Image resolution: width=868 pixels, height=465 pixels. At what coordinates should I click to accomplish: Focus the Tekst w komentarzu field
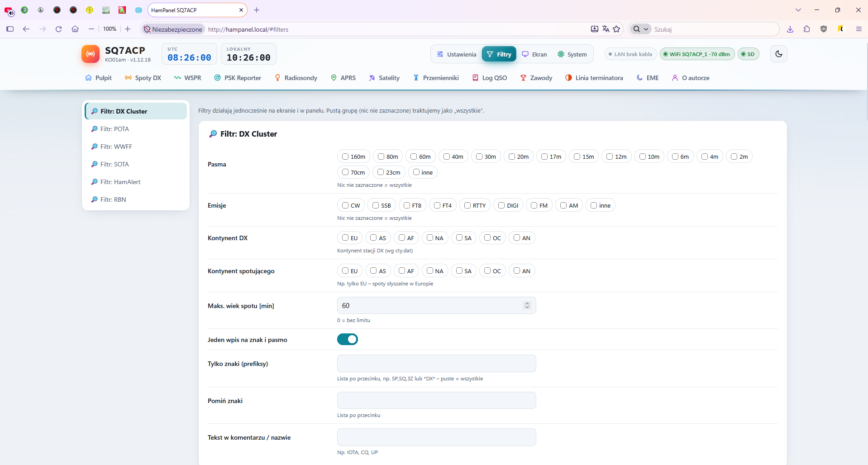pyautogui.click(x=436, y=437)
